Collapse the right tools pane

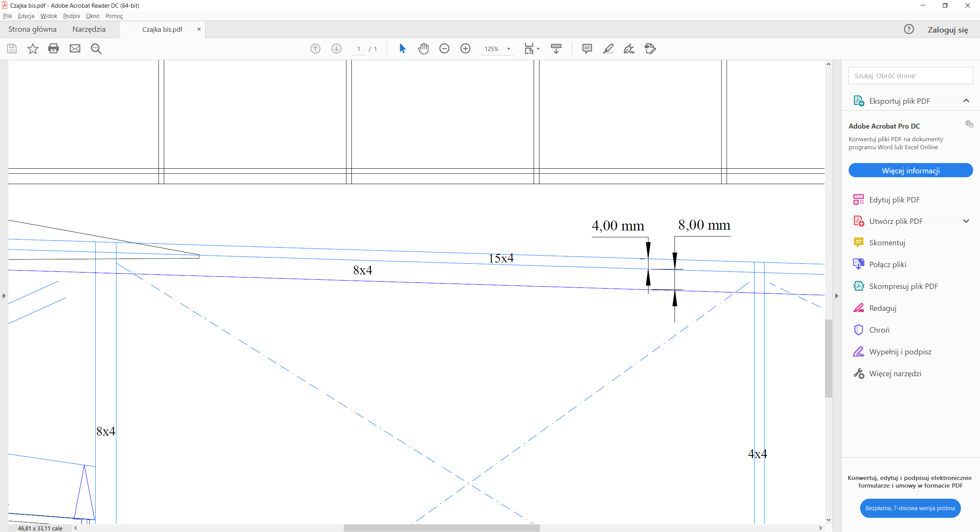[x=836, y=296]
